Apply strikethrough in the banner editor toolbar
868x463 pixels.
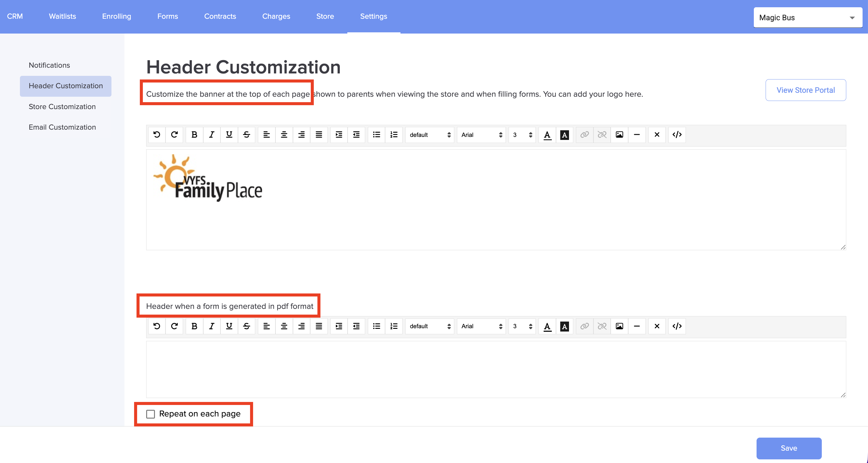point(246,134)
